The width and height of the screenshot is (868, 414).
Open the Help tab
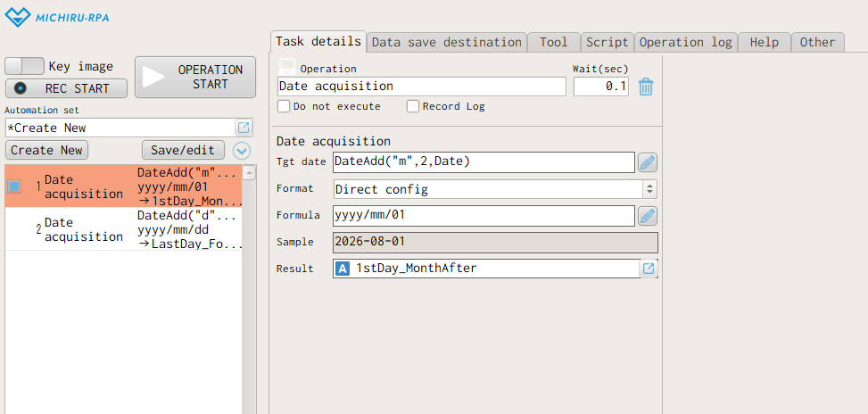(x=765, y=43)
